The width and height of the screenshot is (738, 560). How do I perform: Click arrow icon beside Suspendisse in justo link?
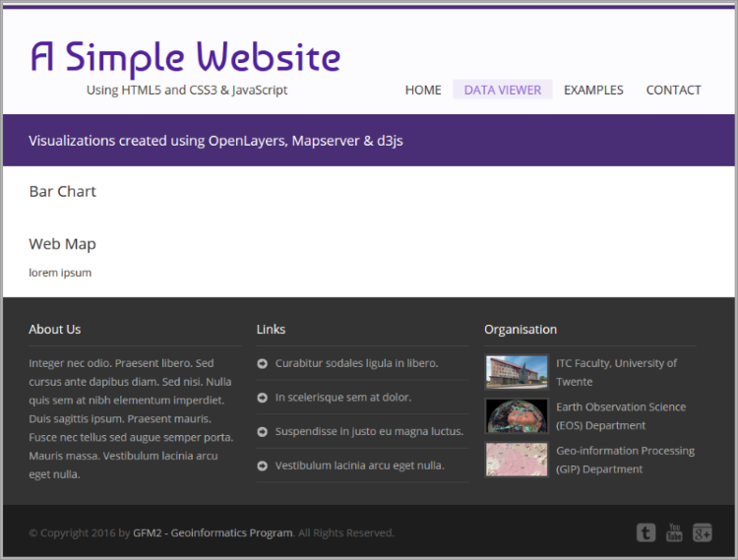click(x=262, y=431)
